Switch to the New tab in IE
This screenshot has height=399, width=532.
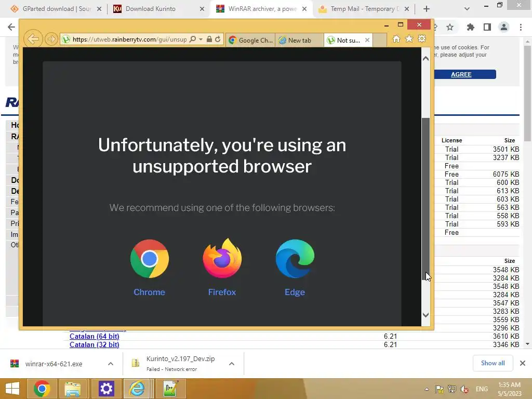tap(299, 40)
